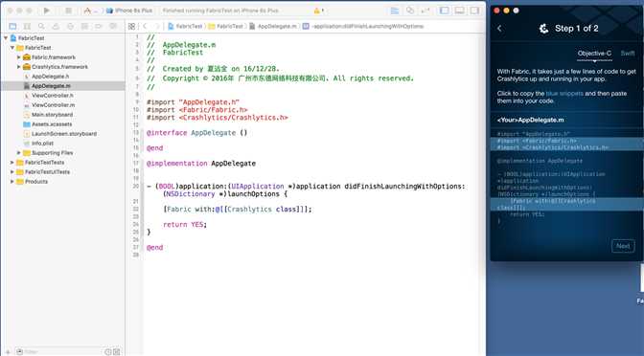Click FabricTest folder in the jump bar
Screen dimensions: 644x356
pyautogui.click(x=226, y=26)
